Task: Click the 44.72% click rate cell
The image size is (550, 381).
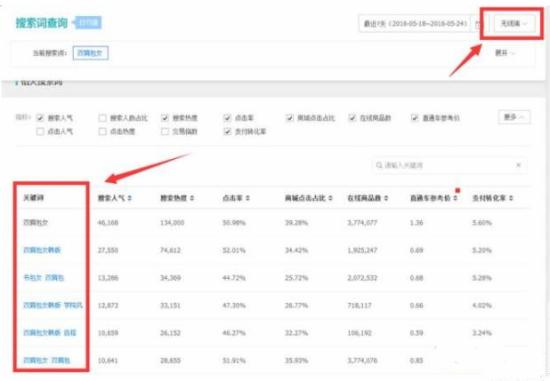Action: point(234,278)
